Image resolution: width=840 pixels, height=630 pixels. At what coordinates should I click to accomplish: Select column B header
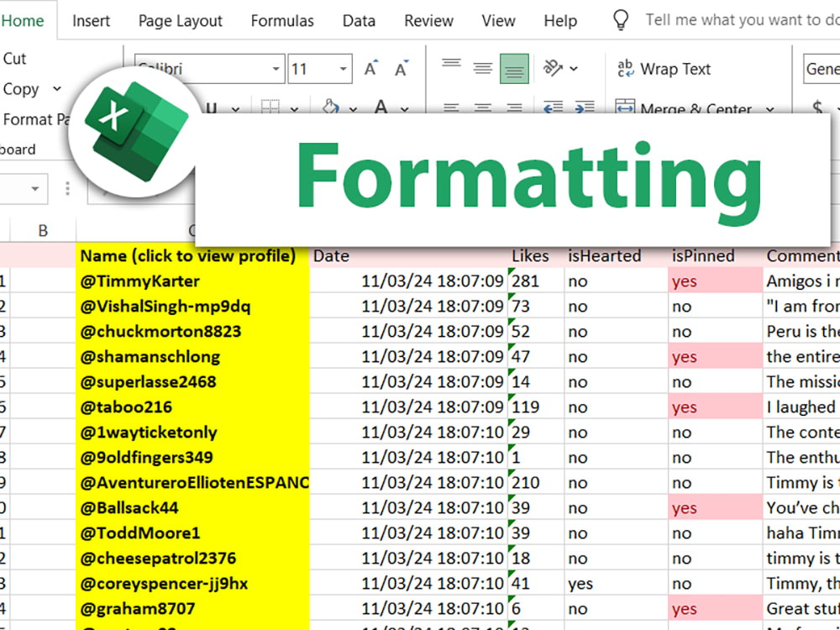coord(43,230)
